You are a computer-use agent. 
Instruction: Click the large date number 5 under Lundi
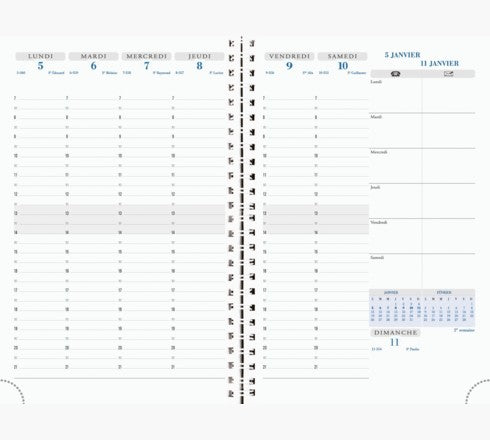pyautogui.click(x=40, y=66)
